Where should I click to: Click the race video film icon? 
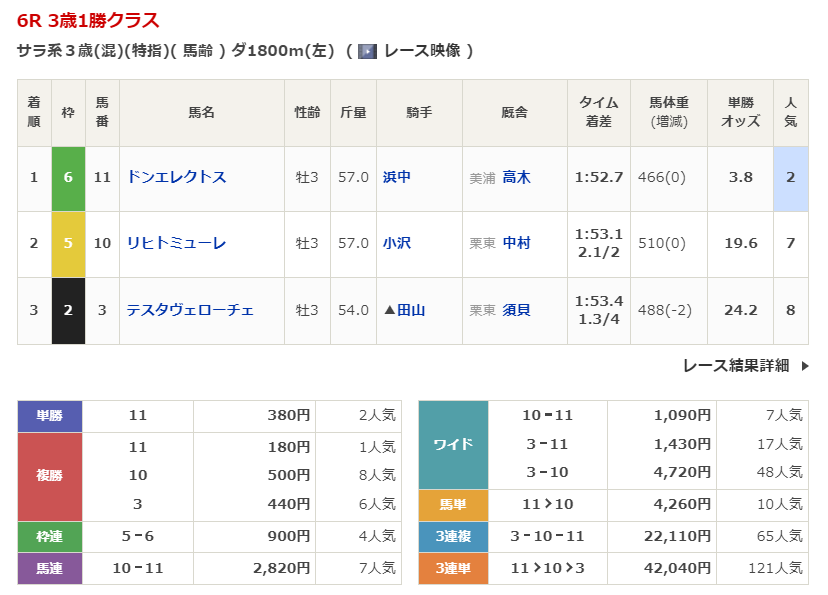(x=367, y=51)
